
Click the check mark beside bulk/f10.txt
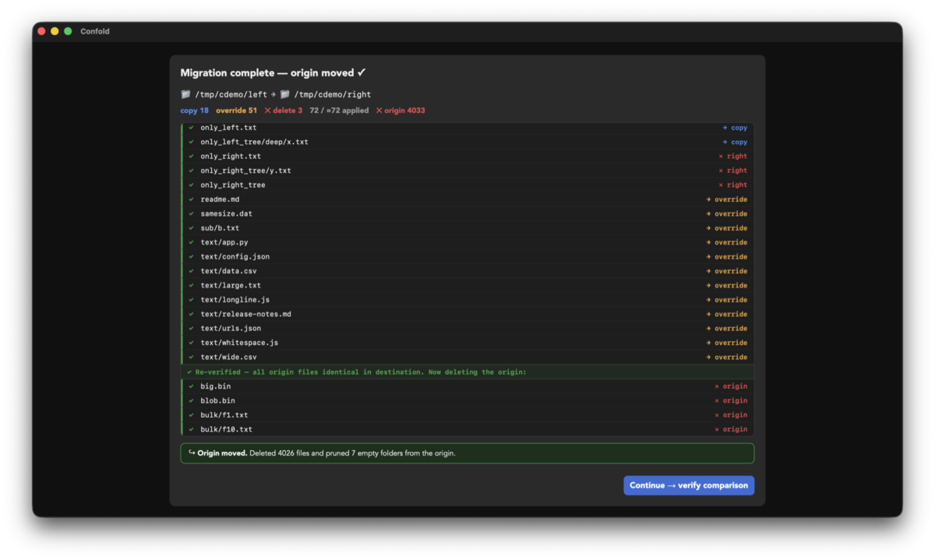[191, 429]
